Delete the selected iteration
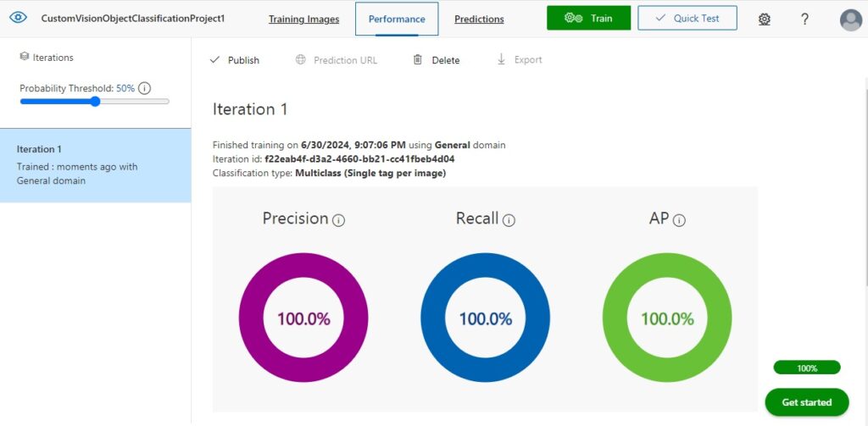 point(437,60)
